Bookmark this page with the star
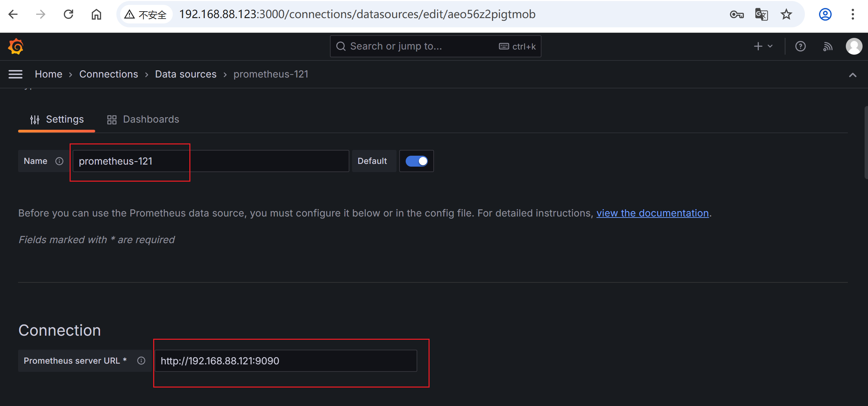The height and width of the screenshot is (406, 868). pyautogui.click(x=786, y=14)
